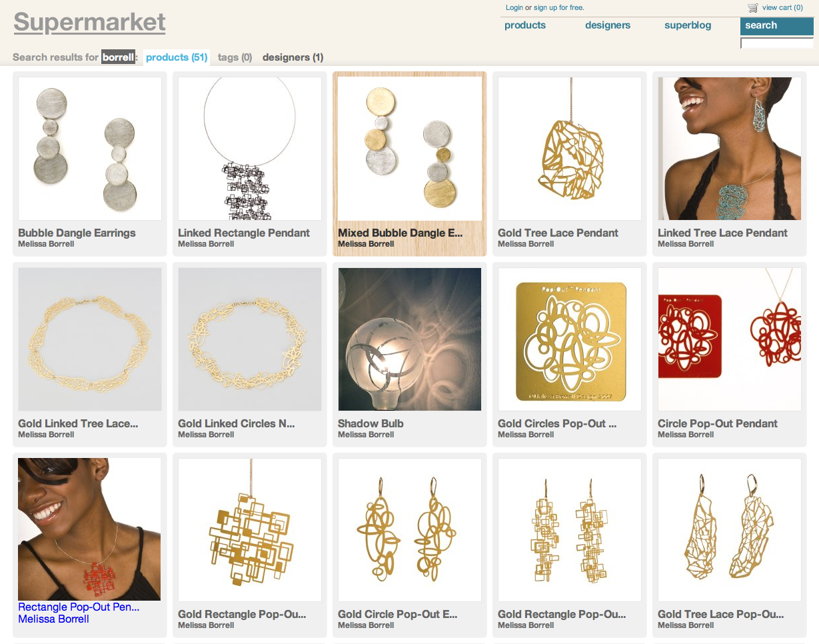View the Linked Rectangle Pendant image
The image size is (819, 644).
click(x=250, y=149)
